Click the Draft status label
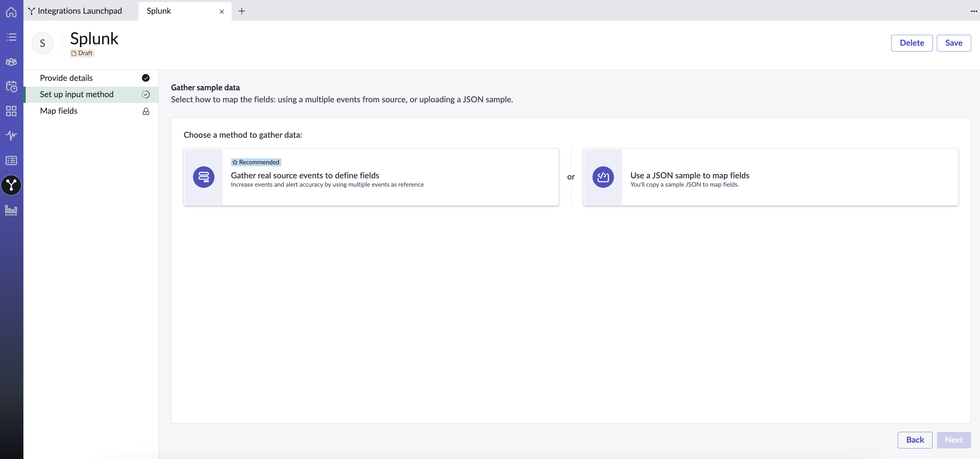Image resolution: width=980 pixels, height=459 pixels. point(82,53)
